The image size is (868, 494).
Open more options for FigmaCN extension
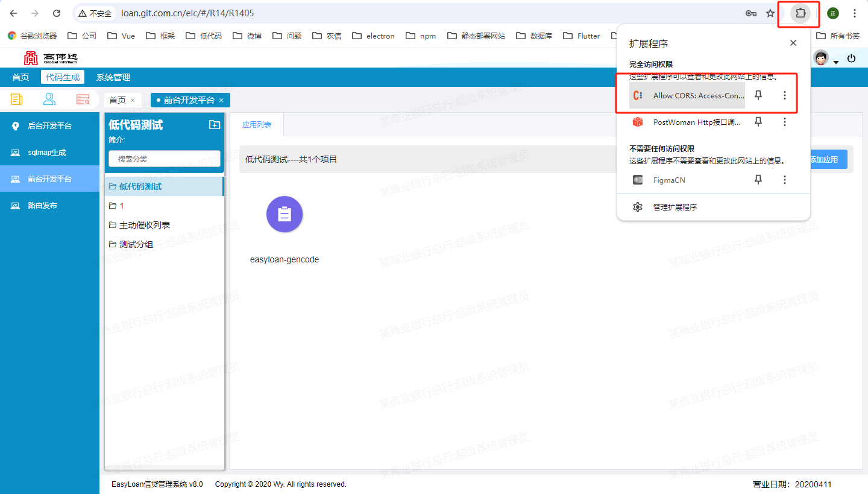[x=784, y=180]
